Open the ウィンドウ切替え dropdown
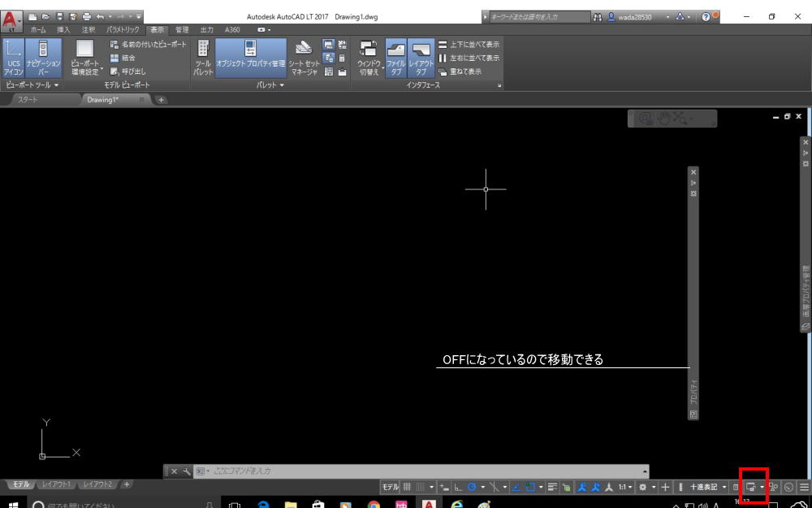 [x=369, y=58]
